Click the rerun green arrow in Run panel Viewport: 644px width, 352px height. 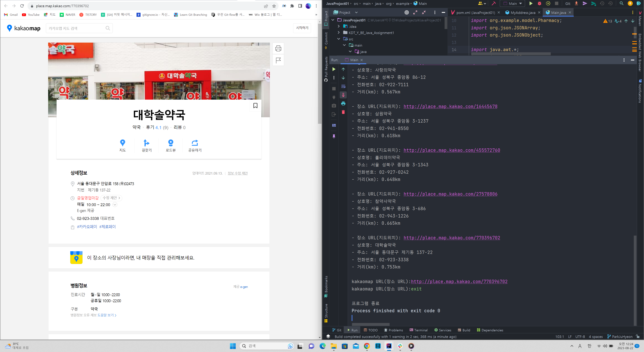pyautogui.click(x=334, y=69)
